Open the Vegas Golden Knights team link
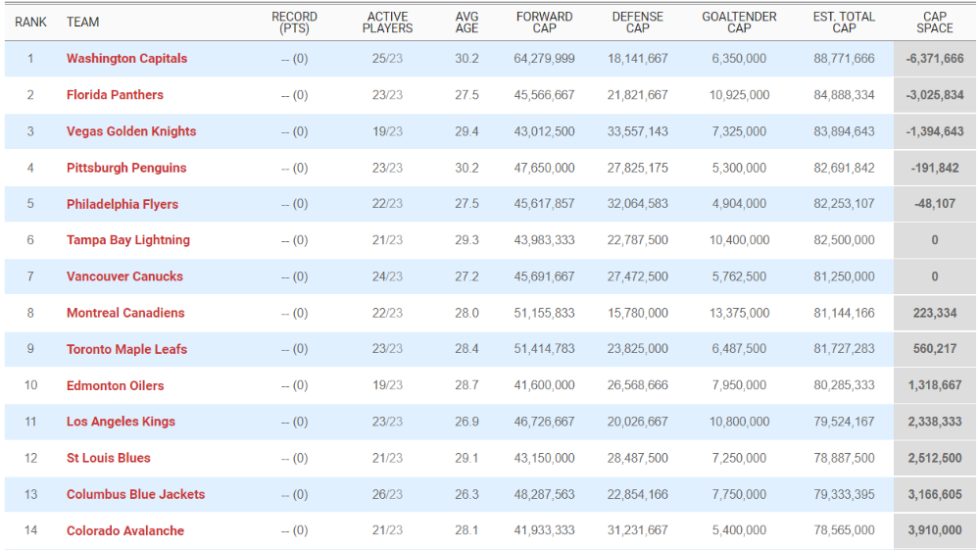The height and width of the screenshot is (550, 980). pyautogui.click(x=131, y=131)
